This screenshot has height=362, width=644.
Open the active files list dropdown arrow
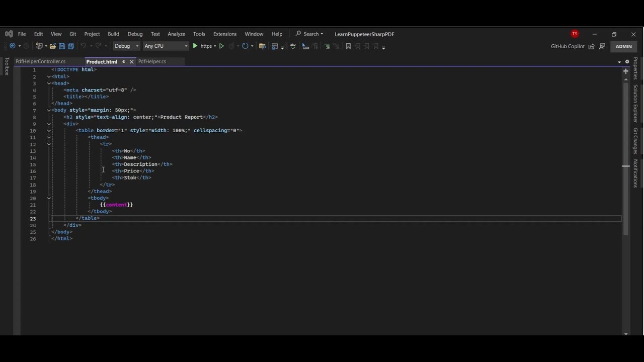[x=619, y=62]
